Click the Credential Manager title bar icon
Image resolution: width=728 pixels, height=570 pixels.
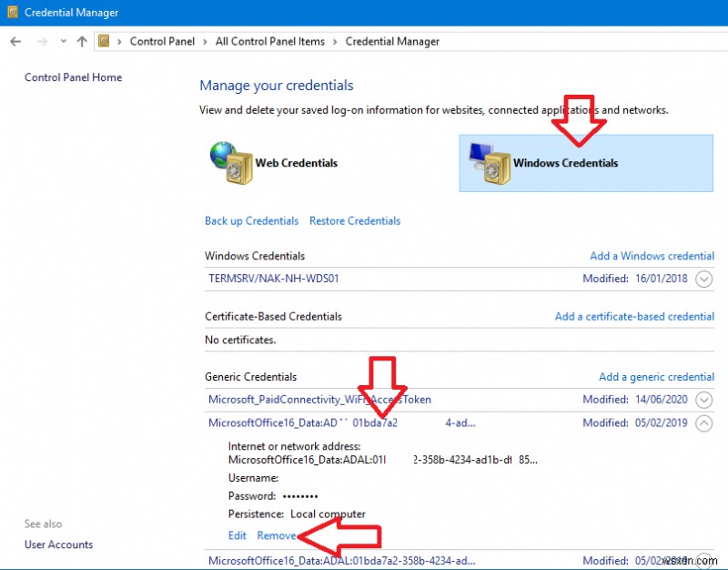pyautogui.click(x=11, y=12)
